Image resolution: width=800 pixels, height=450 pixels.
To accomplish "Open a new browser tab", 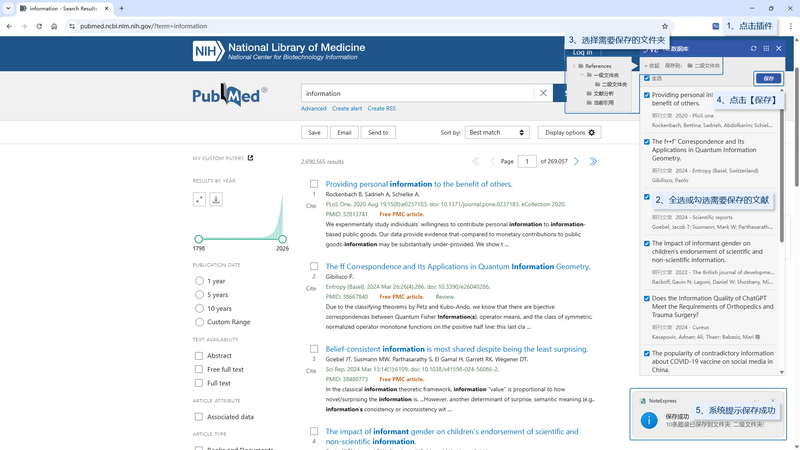I will (x=121, y=8).
